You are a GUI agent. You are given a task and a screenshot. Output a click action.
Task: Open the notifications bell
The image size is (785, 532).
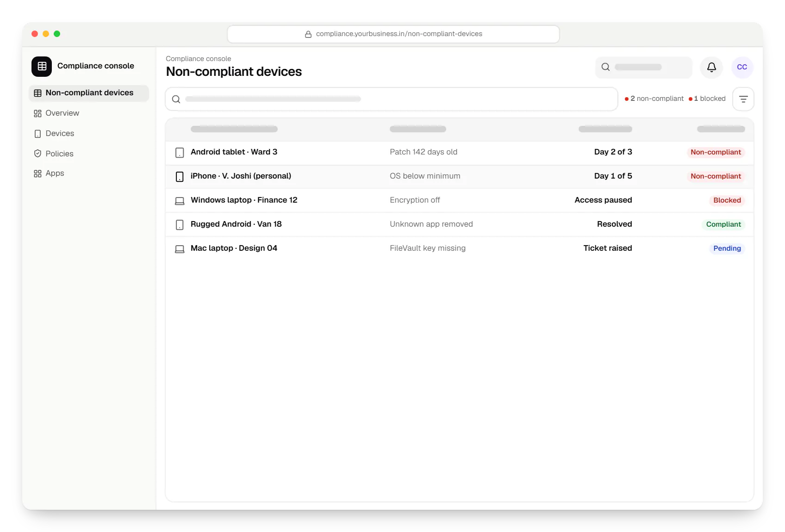[711, 67]
